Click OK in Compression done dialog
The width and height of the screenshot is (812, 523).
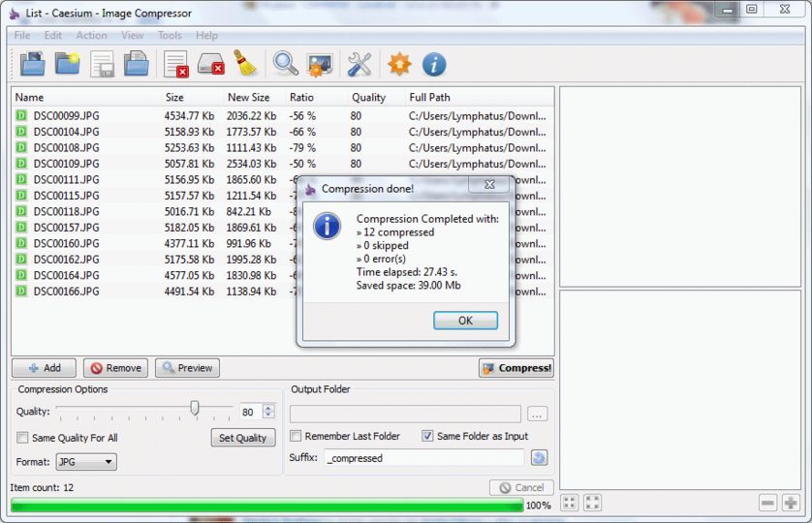(465, 321)
